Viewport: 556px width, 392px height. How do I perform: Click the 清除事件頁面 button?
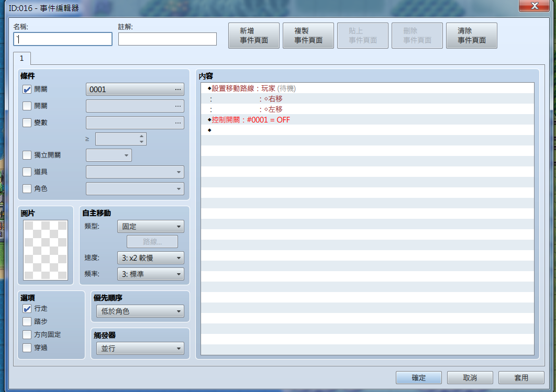(472, 36)
